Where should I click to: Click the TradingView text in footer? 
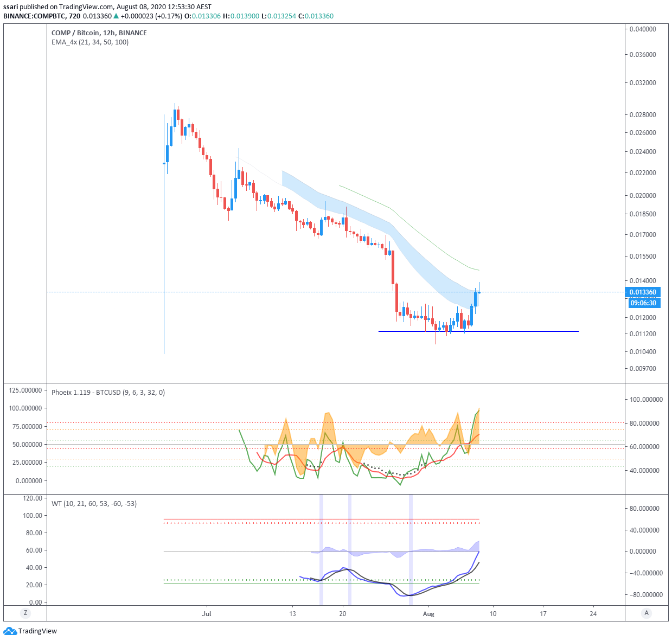pos(38,631)
